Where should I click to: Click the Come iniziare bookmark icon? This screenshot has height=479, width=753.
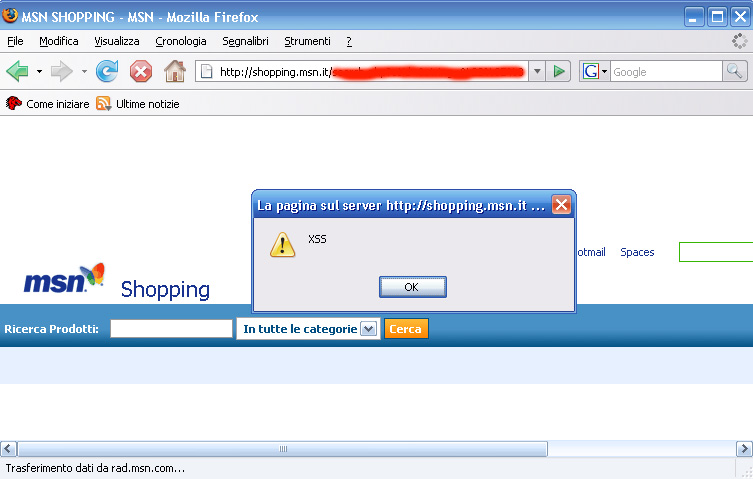point(13,103)
